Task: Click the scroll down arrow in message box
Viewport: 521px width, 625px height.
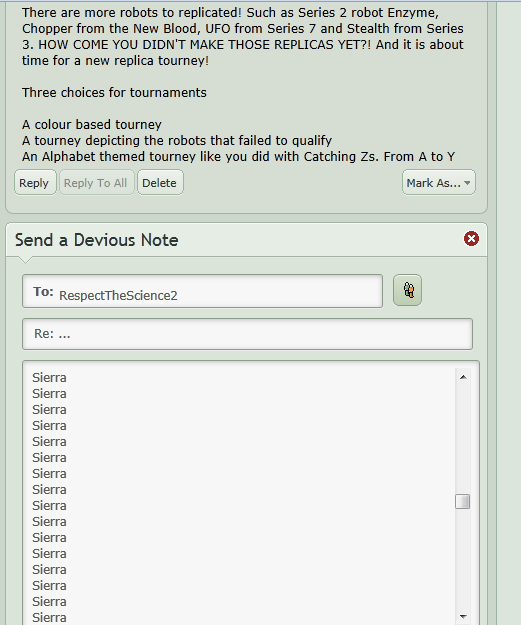Action: click(x=463, y=617)
